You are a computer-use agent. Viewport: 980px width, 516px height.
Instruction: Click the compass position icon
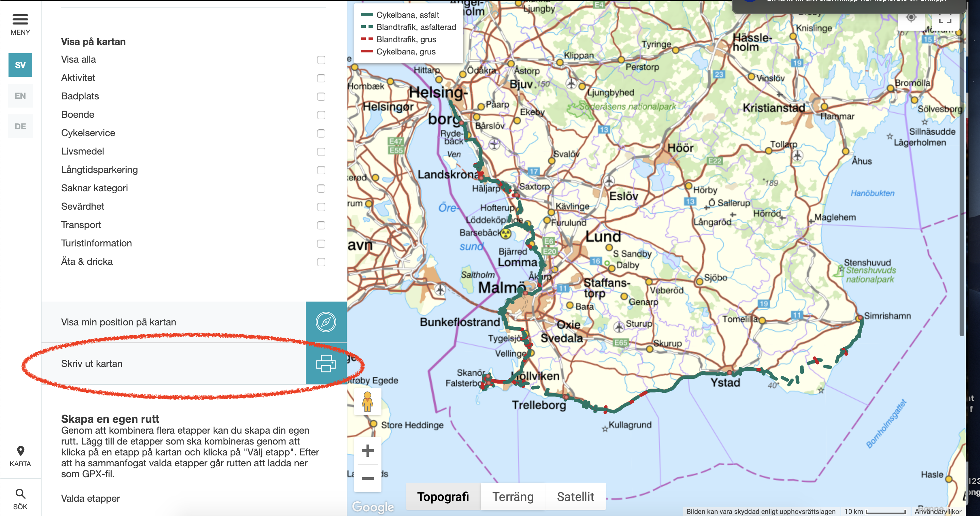[326, 322]
